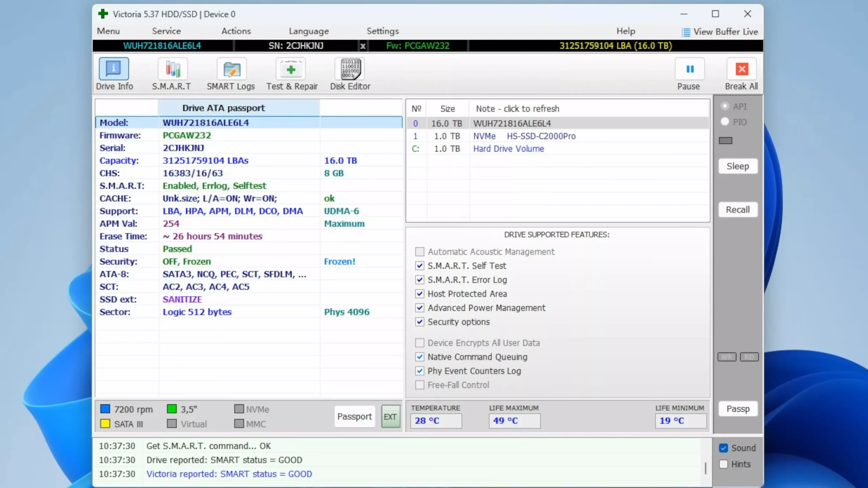This screenshot has width=868, height=488.
Task: Launch the Disk Editor icon
Action: pos(350,69)
